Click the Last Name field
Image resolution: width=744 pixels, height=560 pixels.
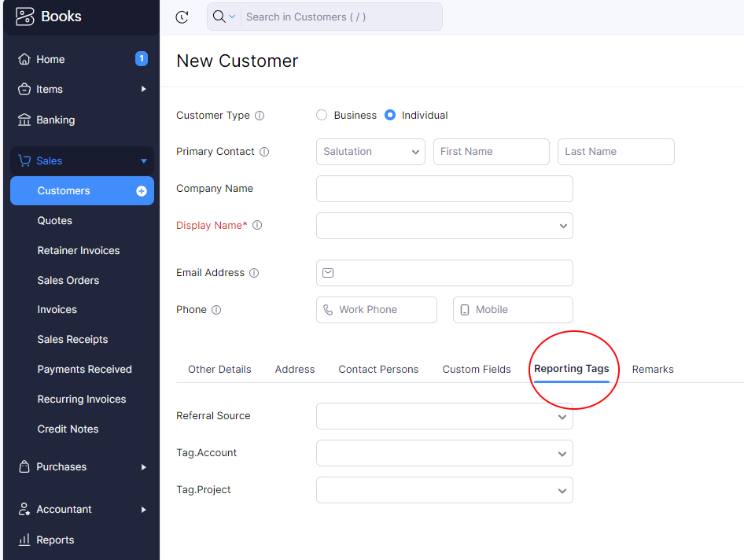(x=616, y=152)
